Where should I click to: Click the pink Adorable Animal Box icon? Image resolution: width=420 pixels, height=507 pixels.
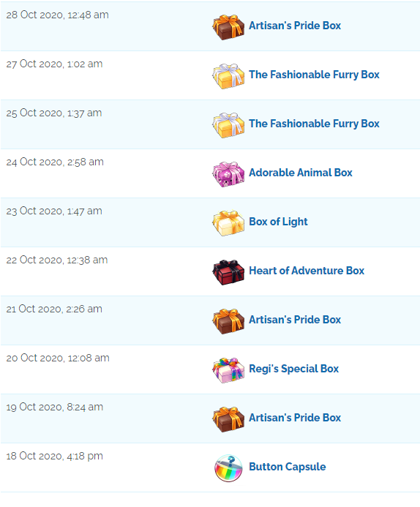[x=228, y=174]
